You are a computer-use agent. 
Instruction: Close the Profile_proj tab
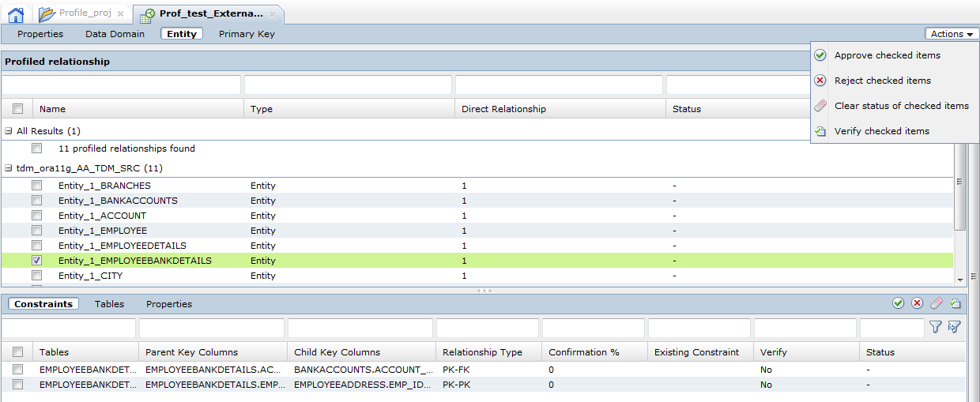(x=120, y=14)
